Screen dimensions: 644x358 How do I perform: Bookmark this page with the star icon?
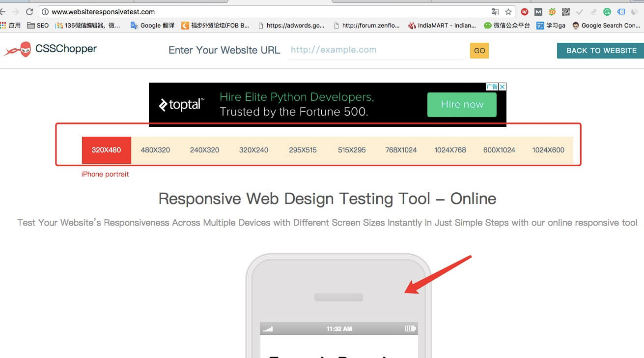pos(508,12)
